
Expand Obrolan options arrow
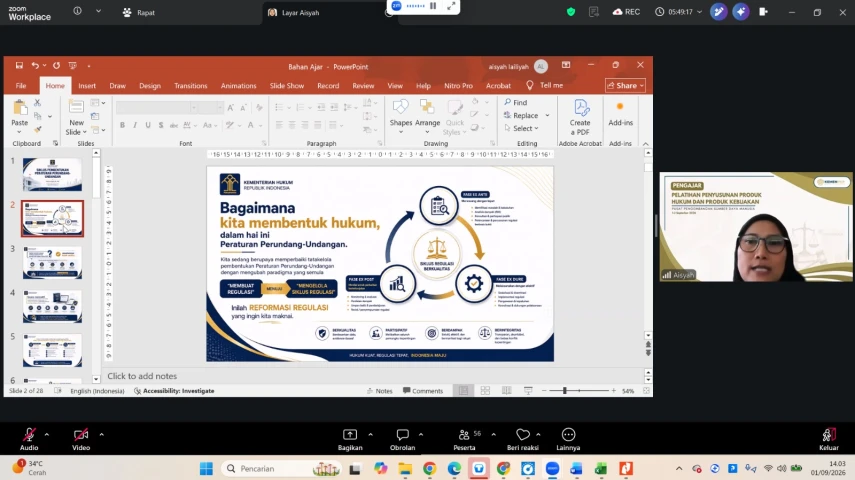[421, 435]
